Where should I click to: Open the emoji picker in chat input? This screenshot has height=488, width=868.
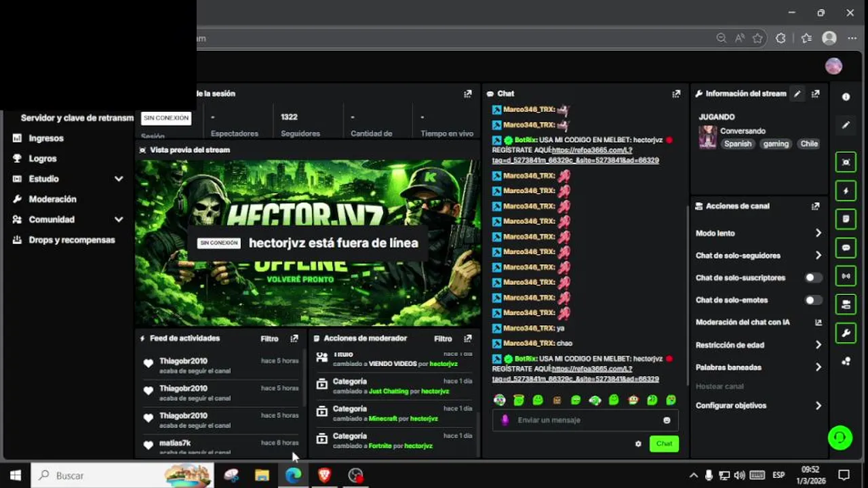click(667, 420)
